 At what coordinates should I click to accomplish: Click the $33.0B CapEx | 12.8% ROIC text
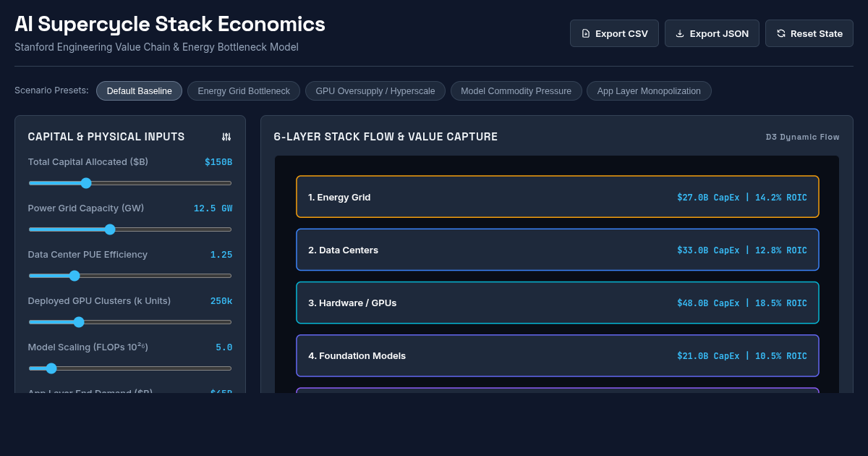tap(742, 250)
